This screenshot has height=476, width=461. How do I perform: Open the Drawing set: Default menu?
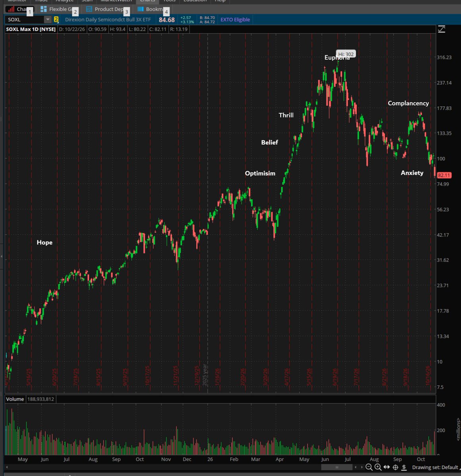tap(435, 467)
